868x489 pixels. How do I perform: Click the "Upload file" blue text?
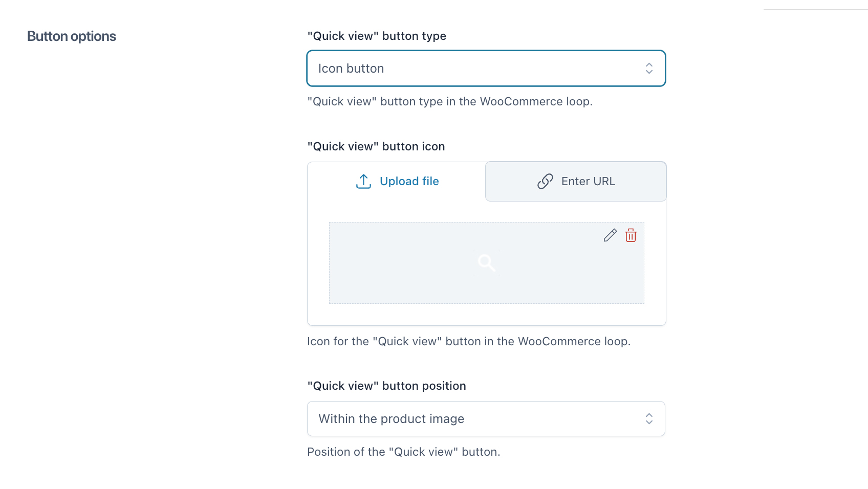pyautogui.click(x=409, y=182)
